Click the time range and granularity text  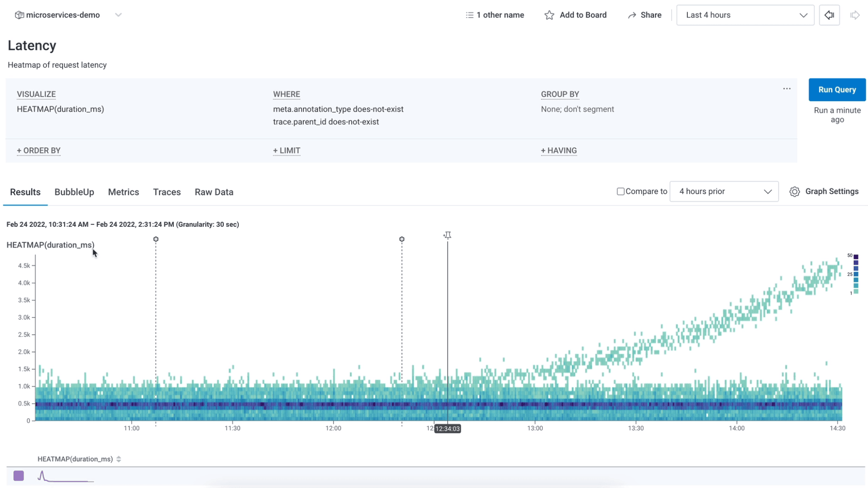pos(123,224)
